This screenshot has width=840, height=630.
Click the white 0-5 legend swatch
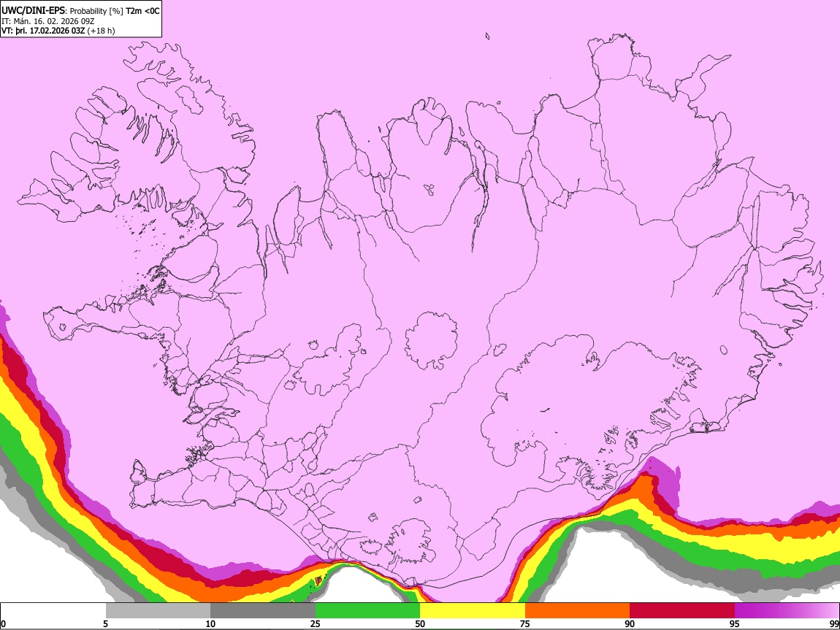53,610
